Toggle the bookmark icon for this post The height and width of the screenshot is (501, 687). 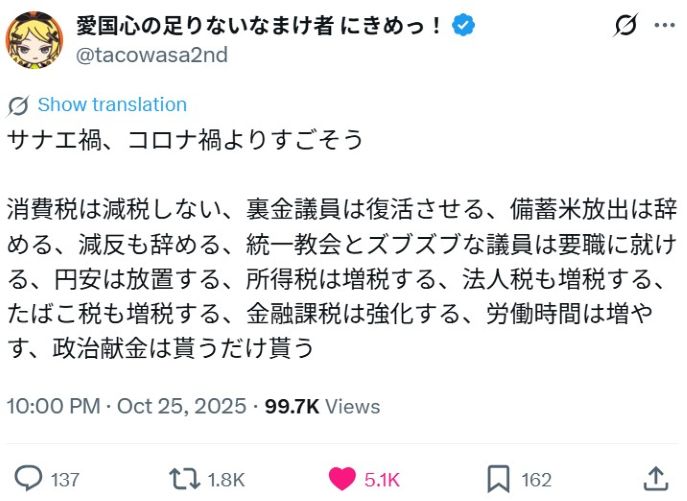[x=499, y=478]
